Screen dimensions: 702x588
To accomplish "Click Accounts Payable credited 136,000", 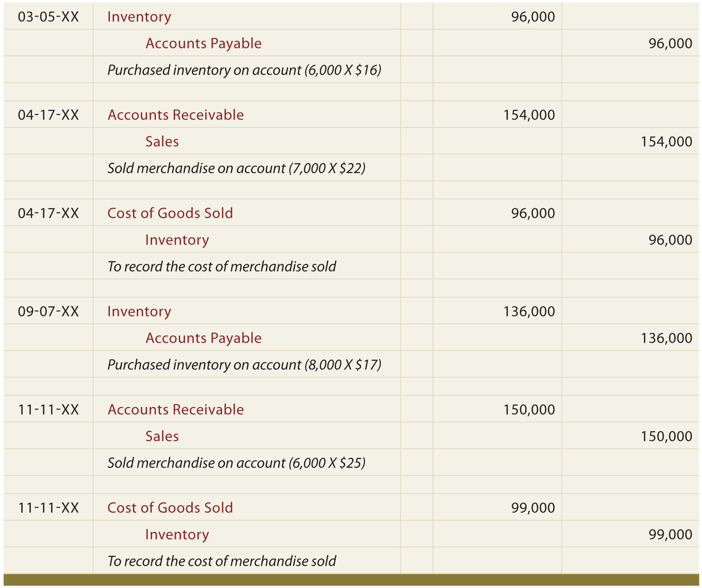I will click(204, 338).
